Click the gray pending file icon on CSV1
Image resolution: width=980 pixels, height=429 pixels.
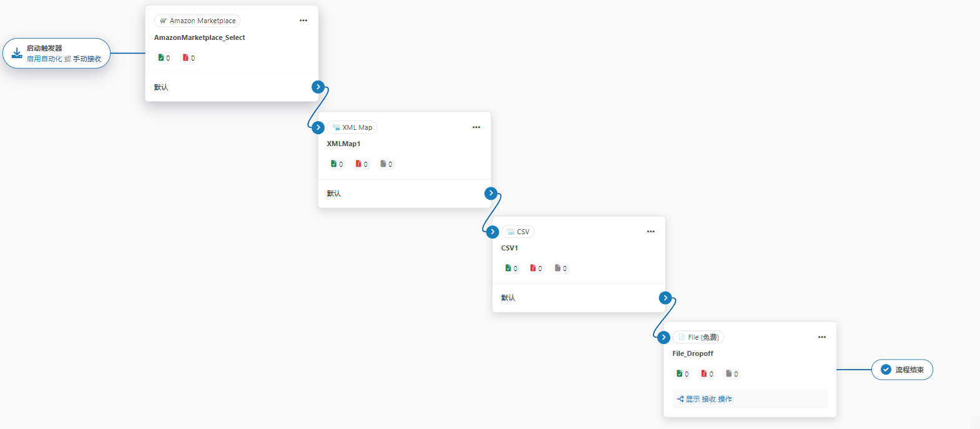pos(557,268)
